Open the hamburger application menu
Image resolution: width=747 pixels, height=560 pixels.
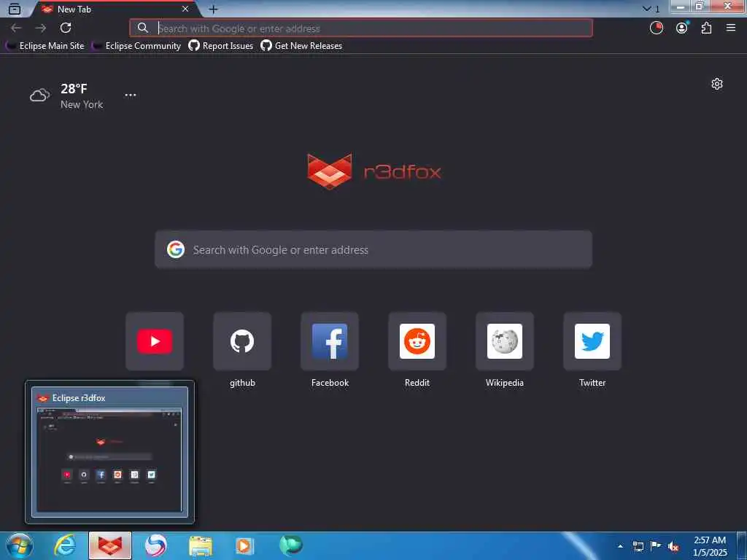pos(731,28)
